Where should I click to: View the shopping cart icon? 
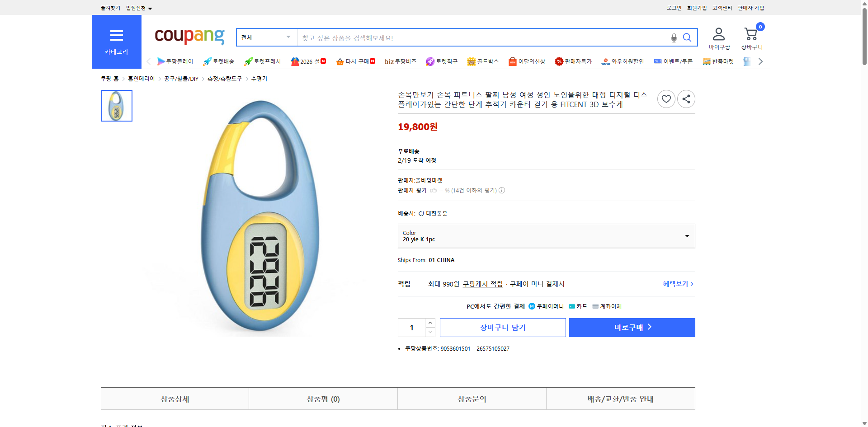pos(751,34)
